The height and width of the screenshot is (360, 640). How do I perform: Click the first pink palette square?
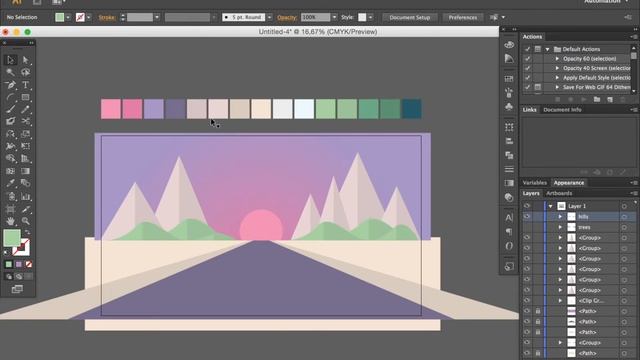point(111,109)
